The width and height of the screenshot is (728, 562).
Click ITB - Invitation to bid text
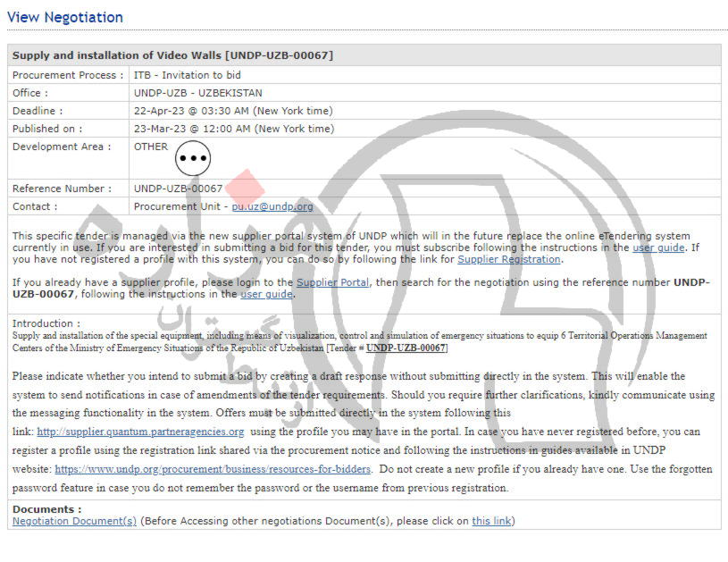[x=187, y=75]
